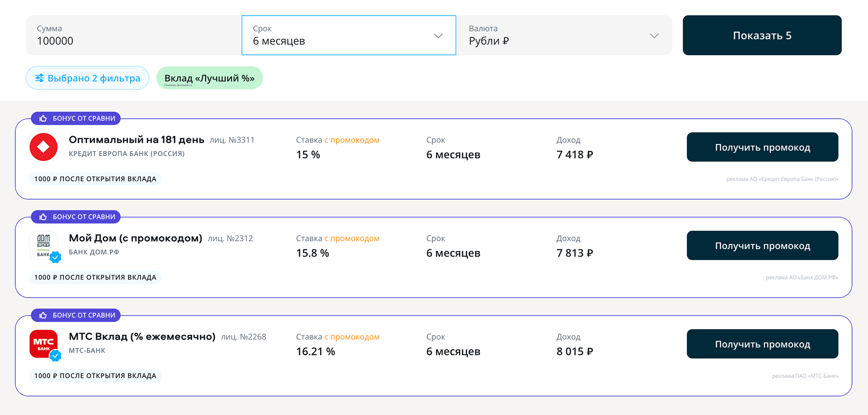Image resolution: width=868 pixels, height=415 pixels.
Task: Get the promo code for Банк ДОМ.РФ
Action: click(x=763, y=245)
